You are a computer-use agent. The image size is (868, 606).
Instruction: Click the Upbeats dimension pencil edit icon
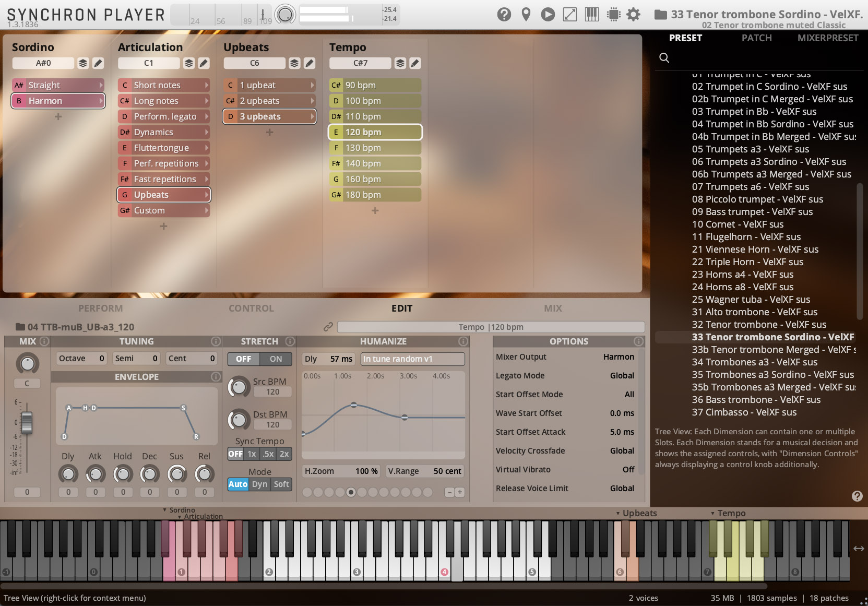[x=310, y=63]
